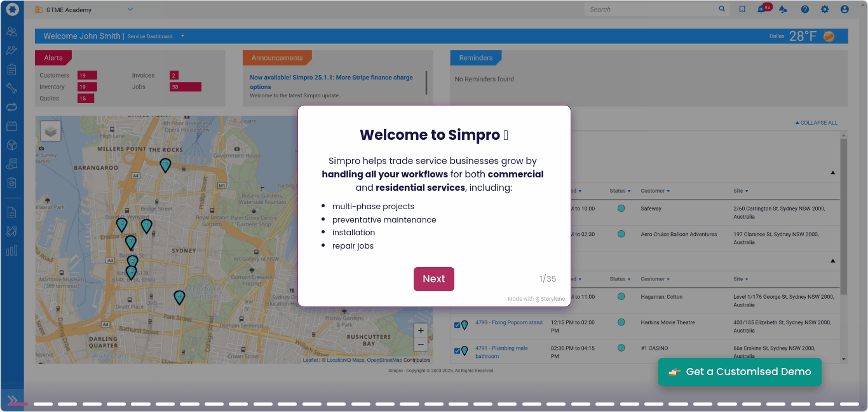Uncheck the Plumbing male bathroom job checkbox
This screenshot has height=412, width=868.
457,350
